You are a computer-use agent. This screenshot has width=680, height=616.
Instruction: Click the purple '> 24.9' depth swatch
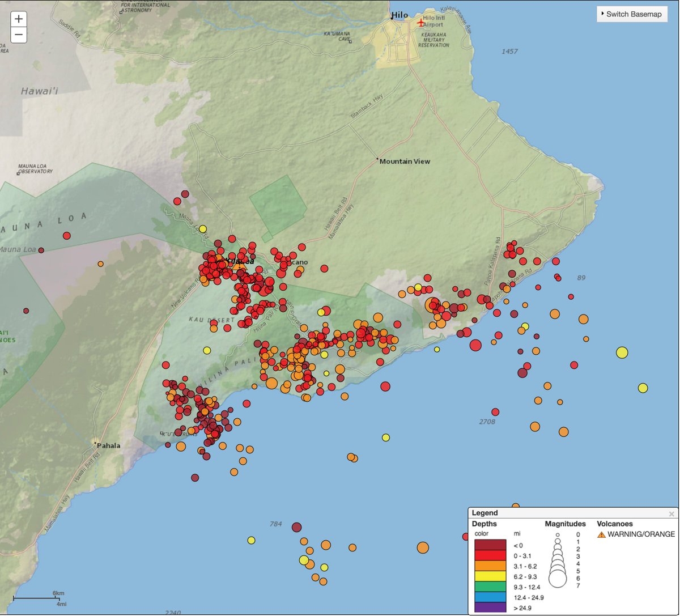tap(490, 608)
